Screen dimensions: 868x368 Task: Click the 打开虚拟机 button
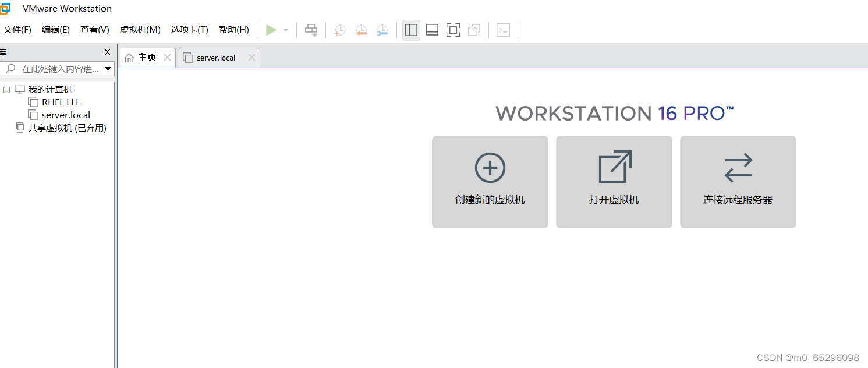614,182
